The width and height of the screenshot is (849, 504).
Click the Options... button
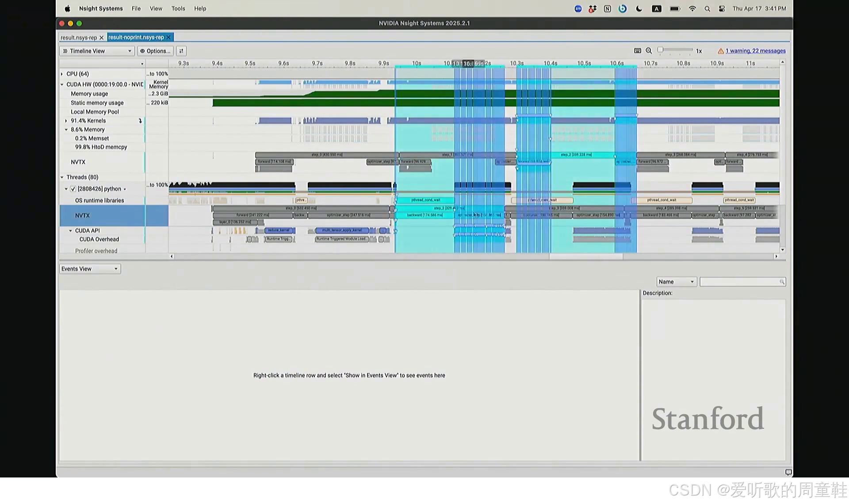coord(155,51)
